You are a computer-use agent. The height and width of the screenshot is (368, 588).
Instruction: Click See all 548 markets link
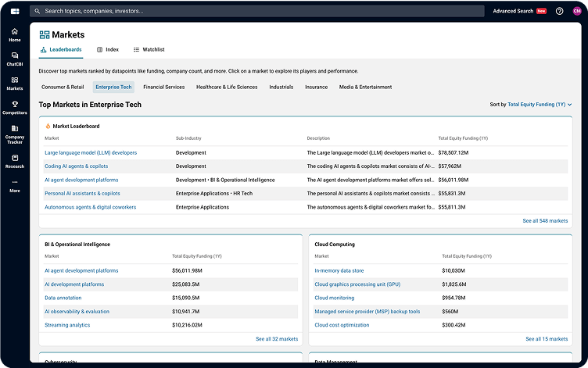545,221
